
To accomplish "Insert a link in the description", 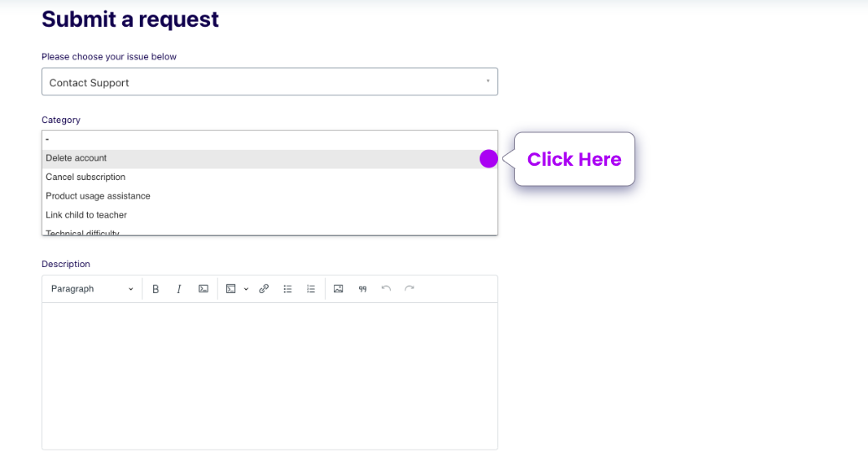I will click(264, 289).
